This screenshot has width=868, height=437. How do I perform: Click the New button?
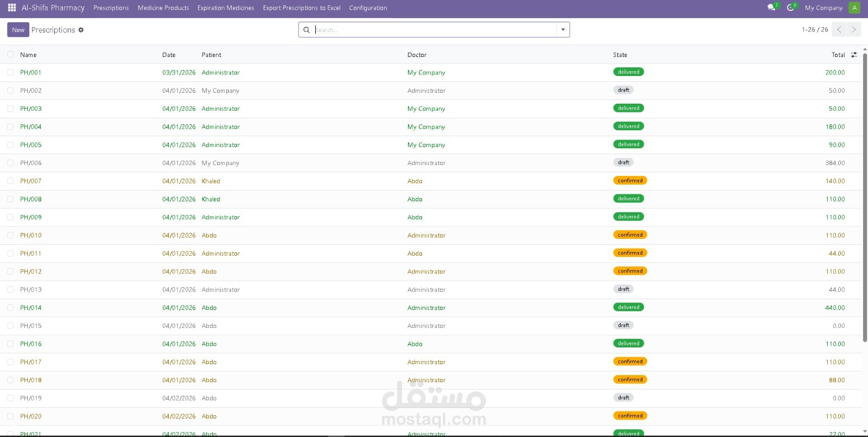click(x=18, y=30)
